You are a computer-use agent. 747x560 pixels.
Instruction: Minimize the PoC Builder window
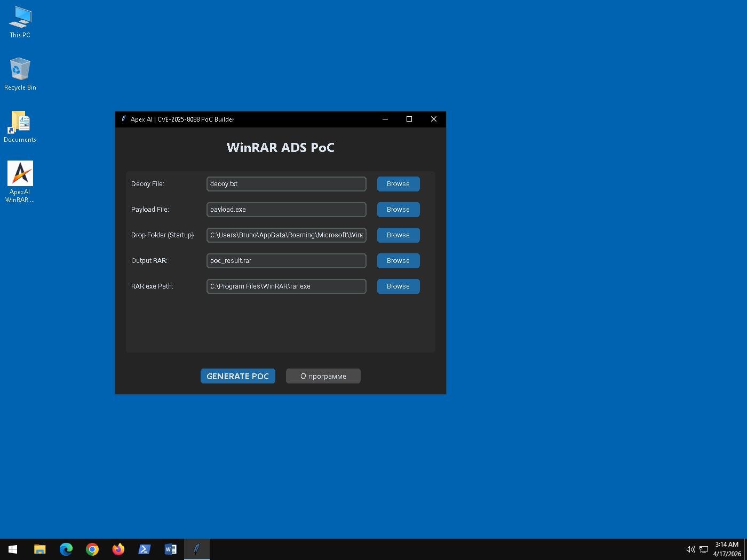pos(385,119)
